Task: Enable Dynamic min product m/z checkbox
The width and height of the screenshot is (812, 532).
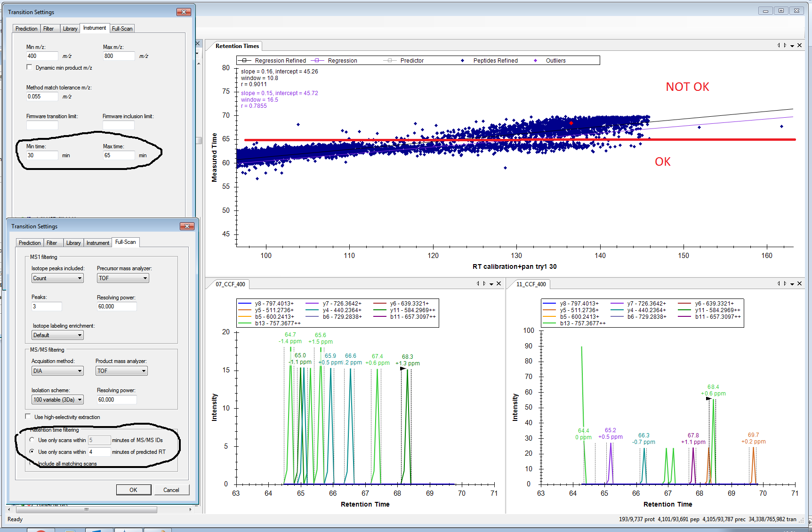Action: point(30,67)
